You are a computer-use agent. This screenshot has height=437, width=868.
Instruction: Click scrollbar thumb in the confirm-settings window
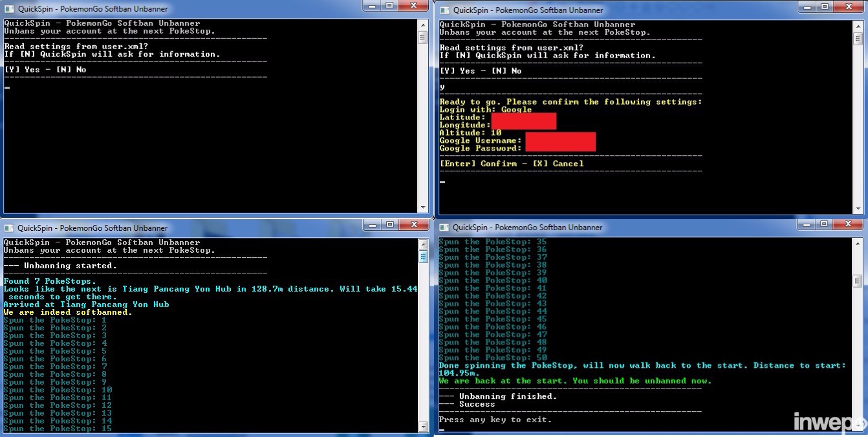[858, 39]
